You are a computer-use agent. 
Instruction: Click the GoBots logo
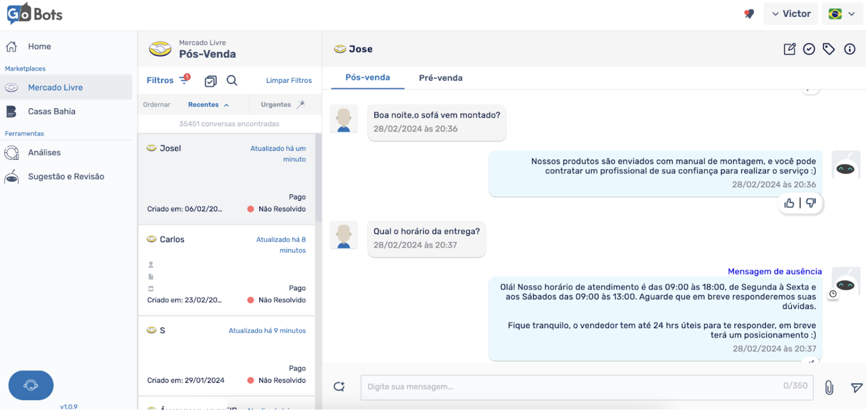pyautogui.click(x=35, y=14)
